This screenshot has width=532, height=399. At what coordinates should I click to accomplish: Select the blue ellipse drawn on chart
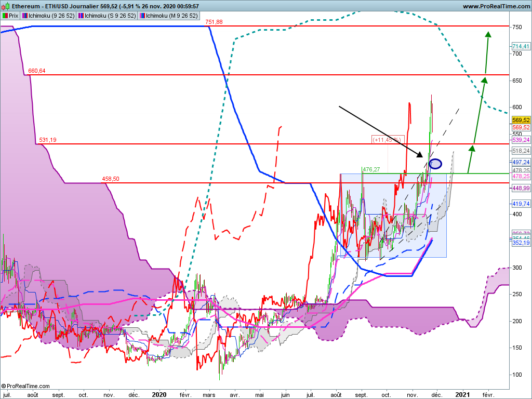pos(435,164)
